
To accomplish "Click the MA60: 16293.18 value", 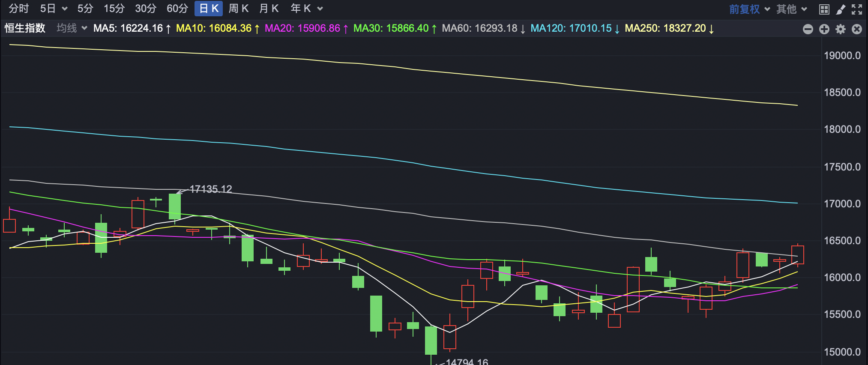I will click(484, 28).
